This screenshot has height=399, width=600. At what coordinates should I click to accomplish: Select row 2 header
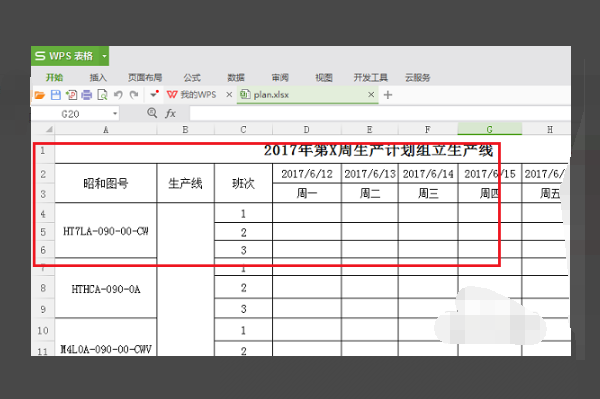click(43, 174)
